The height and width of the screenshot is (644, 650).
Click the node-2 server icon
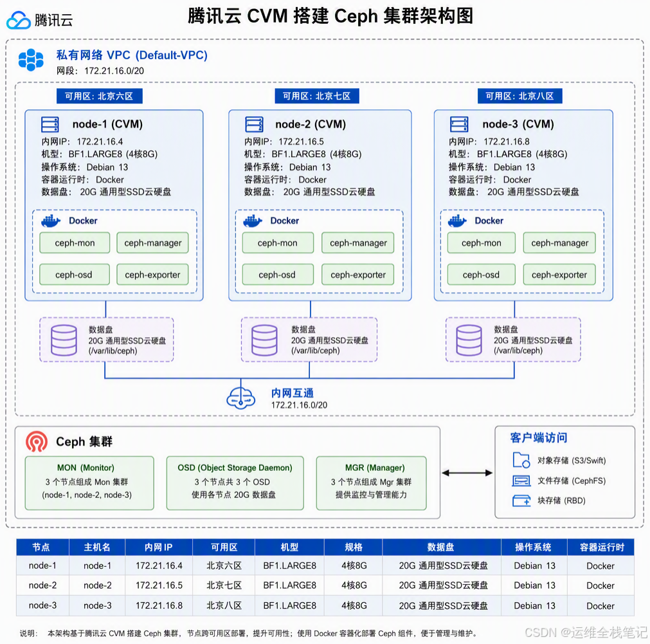point(254,124)
